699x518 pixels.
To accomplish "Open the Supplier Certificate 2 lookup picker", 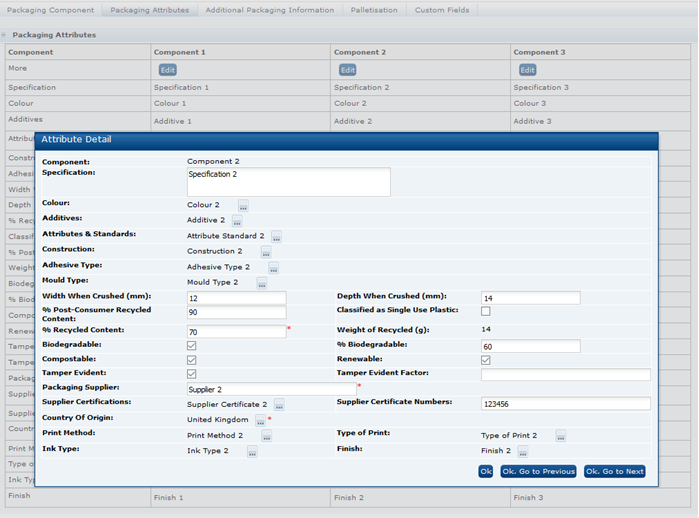I will pyautogui.click(x=279, y=405).
